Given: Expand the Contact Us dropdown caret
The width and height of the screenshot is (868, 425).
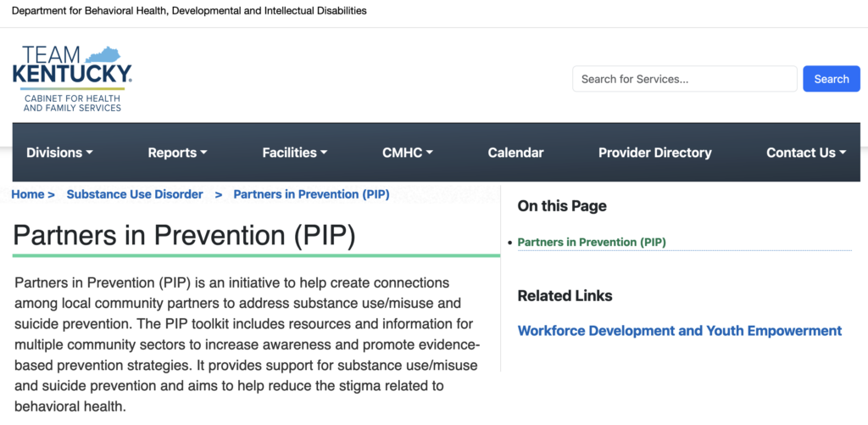Looking at the screenshot, I should point(843,153).
